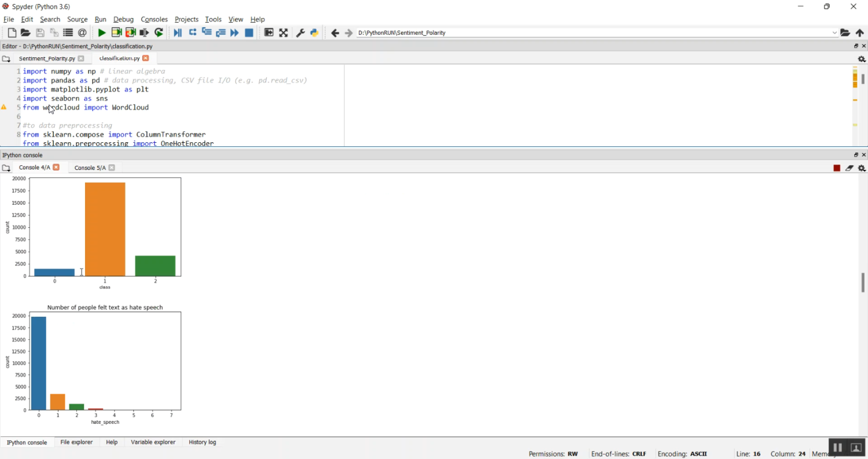This screenshot has width=868, height=459.
Task: Re-run the last script
Action: click(x=159, y=33)
